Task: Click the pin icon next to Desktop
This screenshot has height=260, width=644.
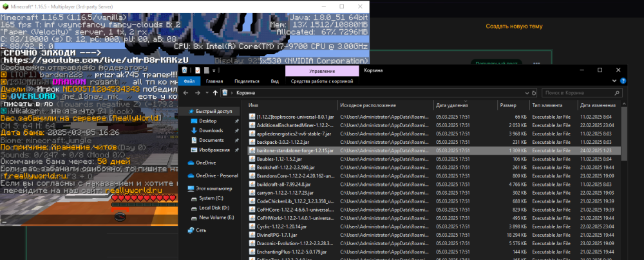Action: coord(236,121)
